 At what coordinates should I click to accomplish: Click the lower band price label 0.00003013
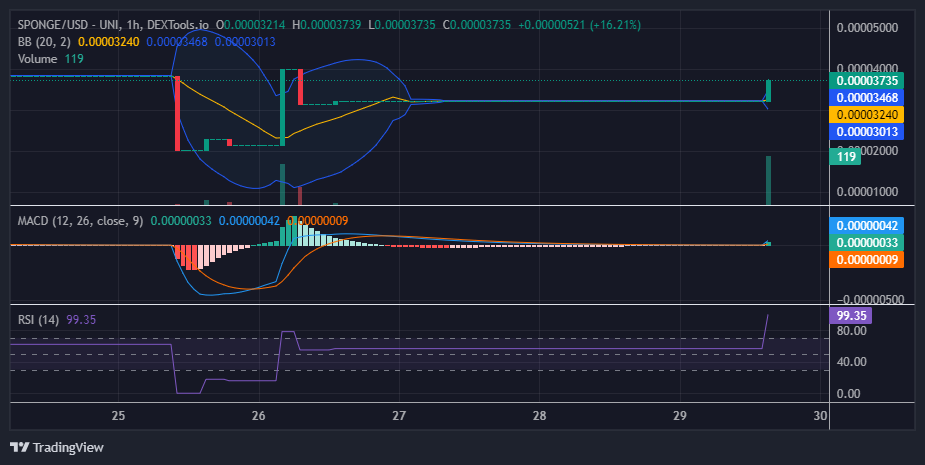(867, 132)
